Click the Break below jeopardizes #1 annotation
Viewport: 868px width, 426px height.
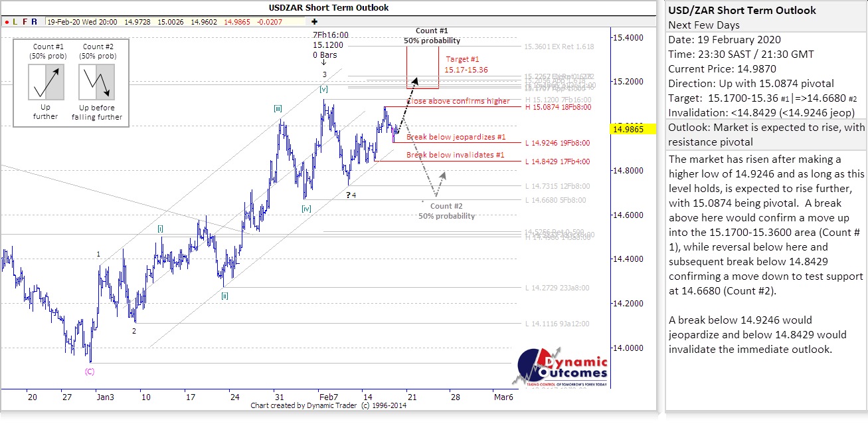(456, 137)
